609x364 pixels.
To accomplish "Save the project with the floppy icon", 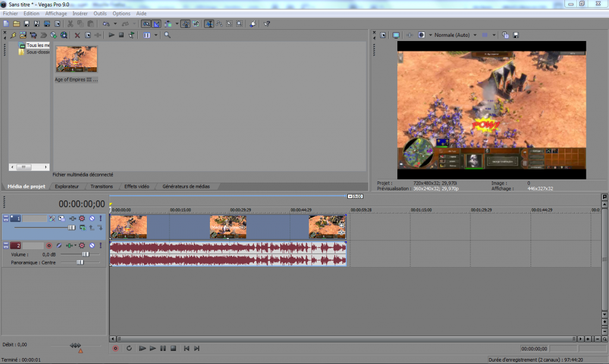I will (26, 24).
